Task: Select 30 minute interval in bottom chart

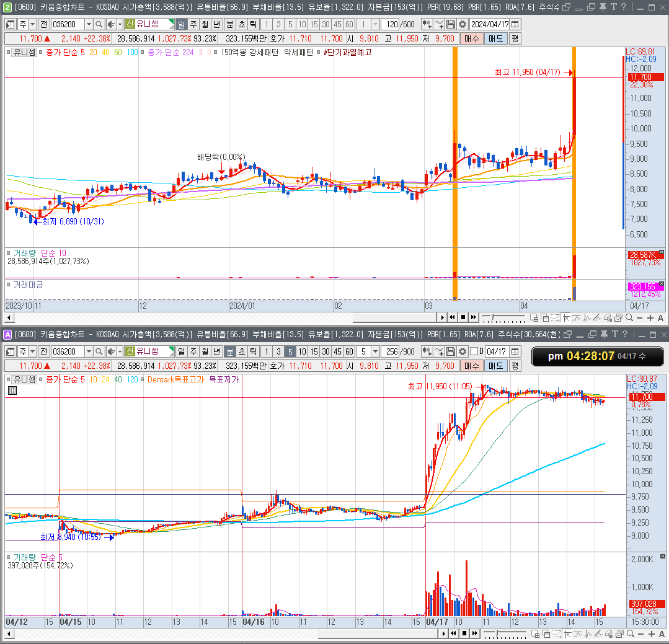Action: 326,351
